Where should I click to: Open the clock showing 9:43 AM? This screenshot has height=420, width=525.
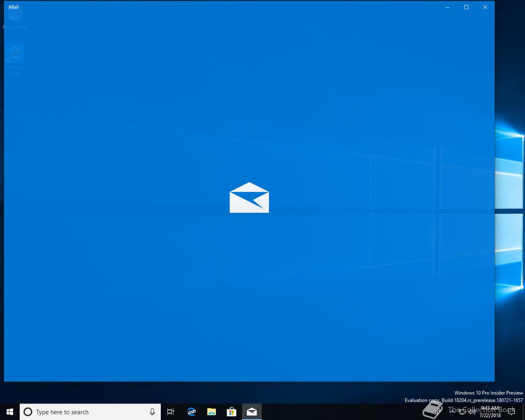[x=490, y=412]
